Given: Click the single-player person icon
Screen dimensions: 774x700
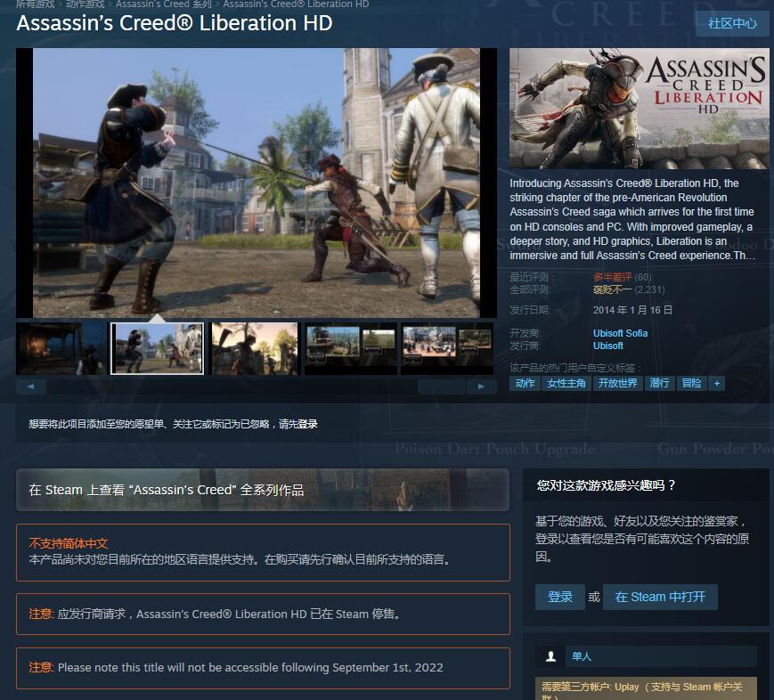Looking at the screenshot, I should click(x=551, y=656).
